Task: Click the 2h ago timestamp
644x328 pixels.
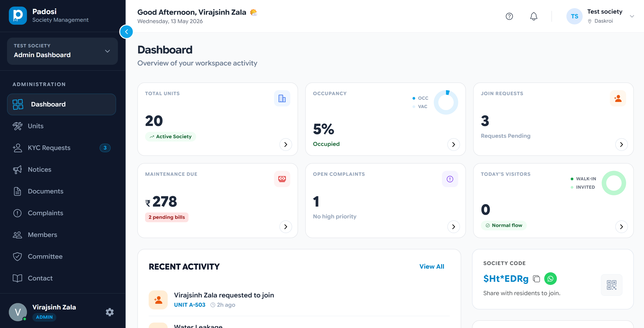Action: [x=223, y=305]
